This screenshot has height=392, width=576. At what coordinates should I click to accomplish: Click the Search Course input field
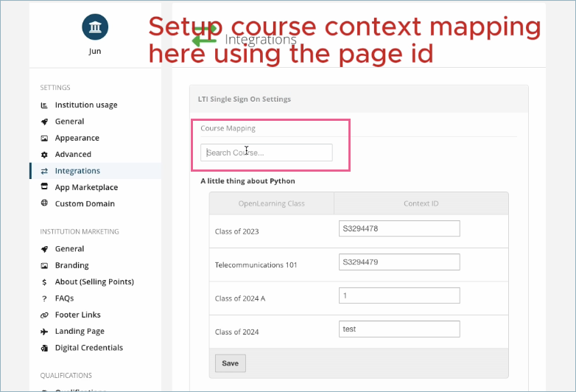(x=267, y=153)
